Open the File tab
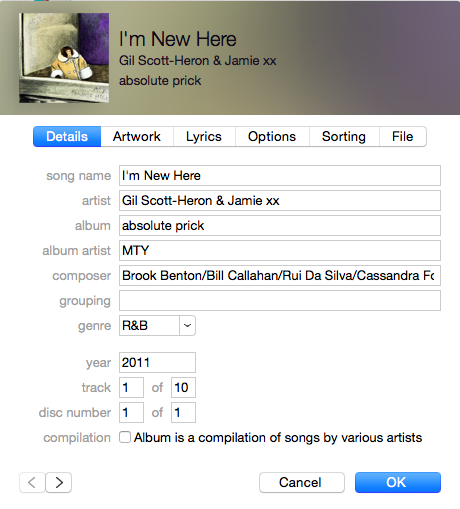This screenshot has height=509, width=460. pyautogui.click(x=403, y=136)
